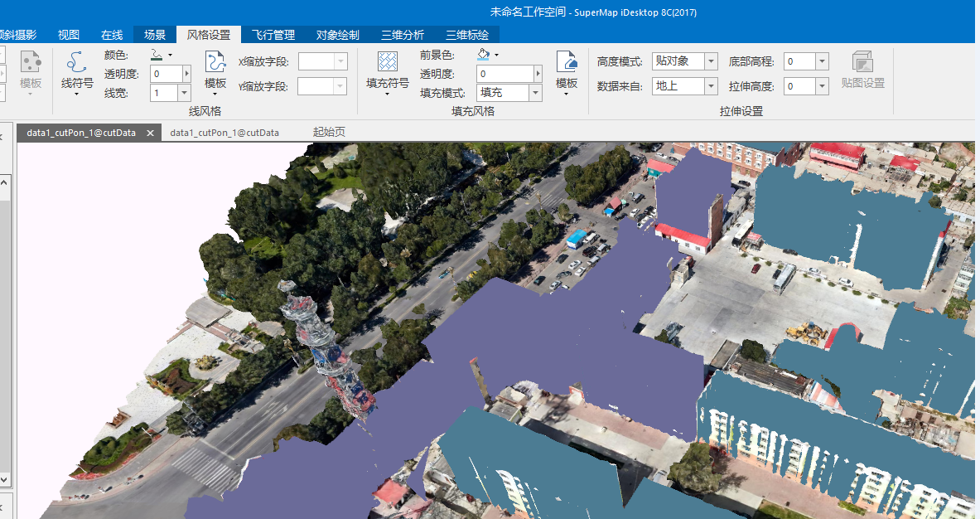The image size is (980, 519).
Task: Switch to the 场景 ribbon tab
Action: click(x=155, y=35)
